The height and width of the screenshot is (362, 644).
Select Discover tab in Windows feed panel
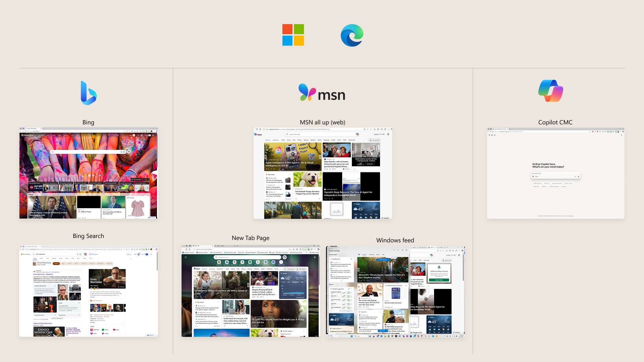pyautogui.click(x=364, y=254)
